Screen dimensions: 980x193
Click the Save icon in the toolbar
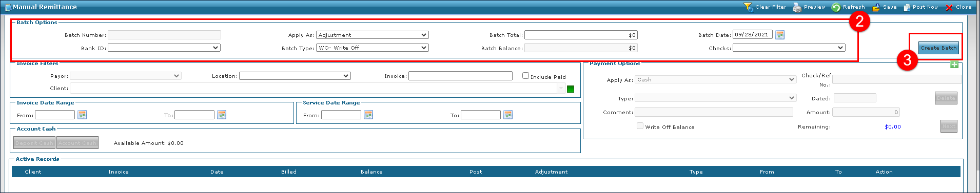coord(876,7)
